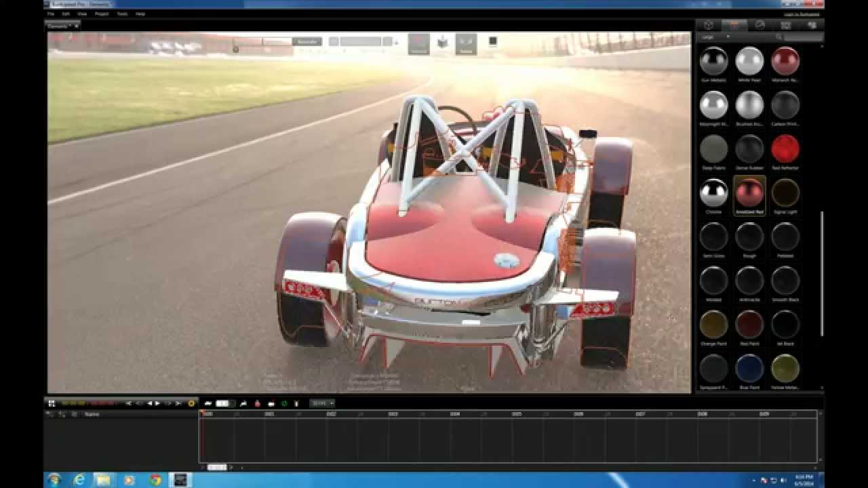Open the frames-per-second dropdown in the timeline
Screen dimensions: 868x488
click(x=321, y=403)
